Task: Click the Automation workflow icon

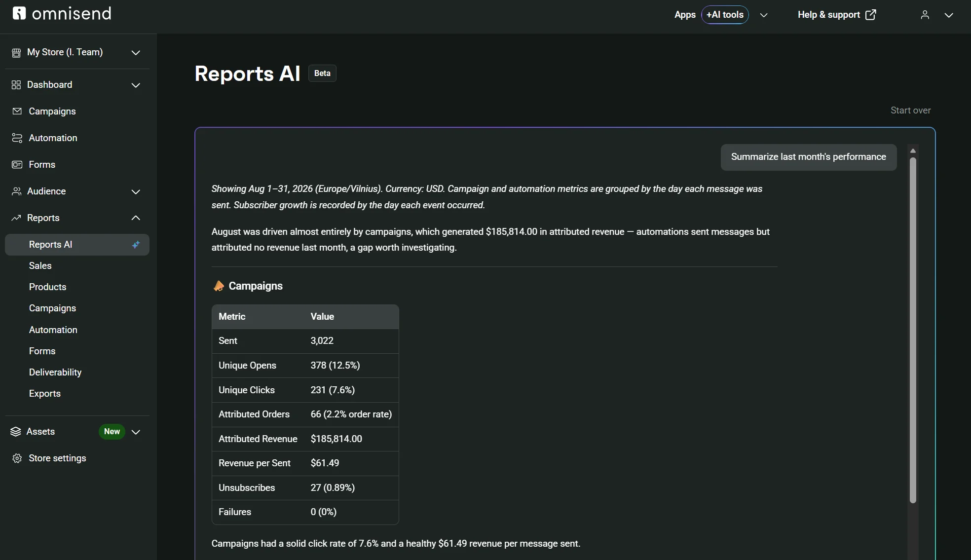Action: [17, 138]
